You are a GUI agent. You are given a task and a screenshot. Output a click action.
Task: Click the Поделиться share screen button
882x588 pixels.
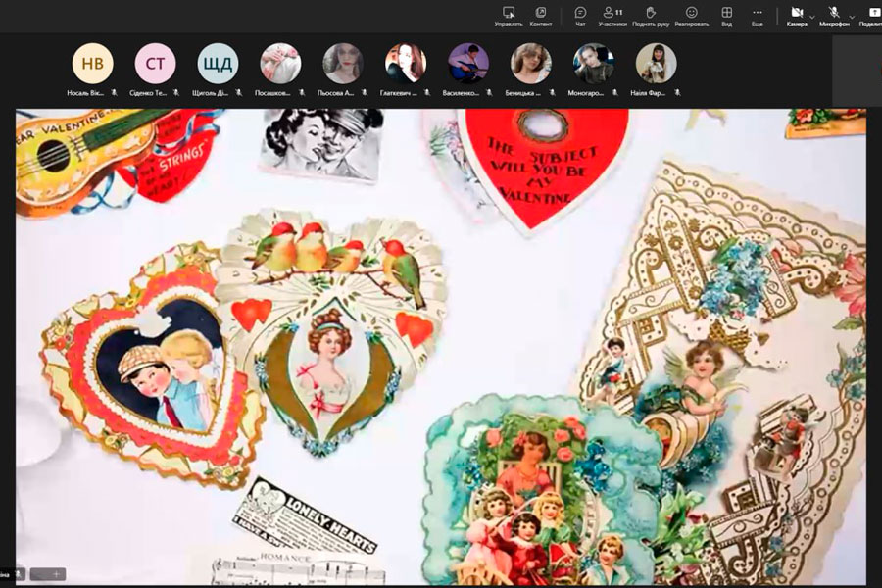pos(872,17)
